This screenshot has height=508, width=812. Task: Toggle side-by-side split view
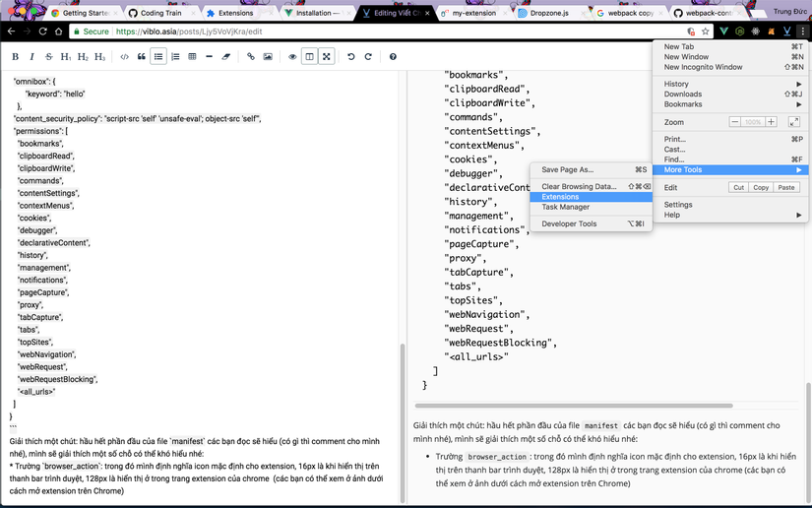pos(309,57)
